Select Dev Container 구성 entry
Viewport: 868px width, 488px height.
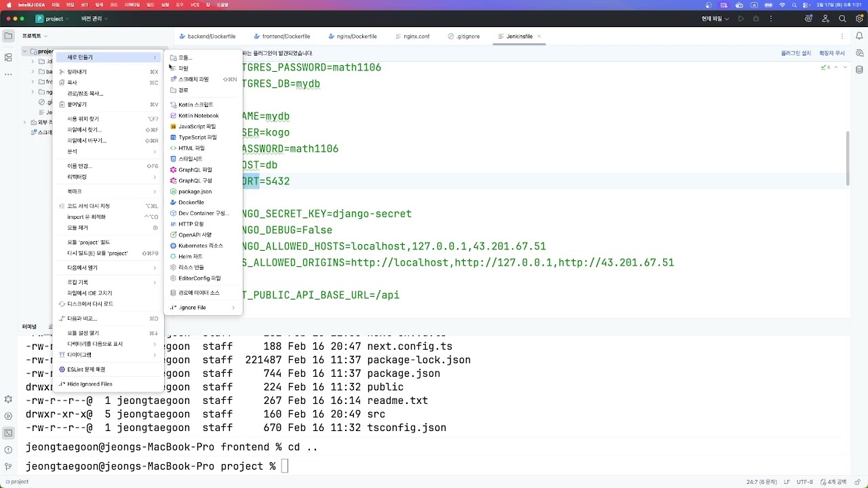pos(203,213)
